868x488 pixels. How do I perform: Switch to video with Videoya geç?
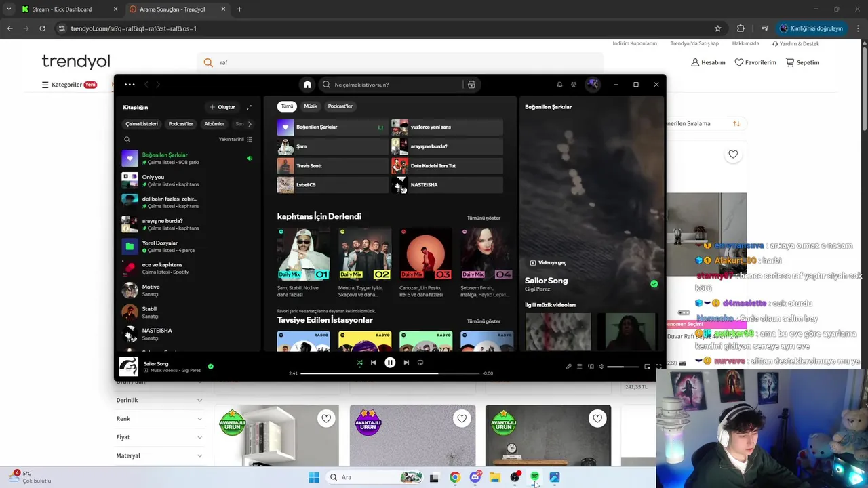pyautogui.click(x=548, y=262)
